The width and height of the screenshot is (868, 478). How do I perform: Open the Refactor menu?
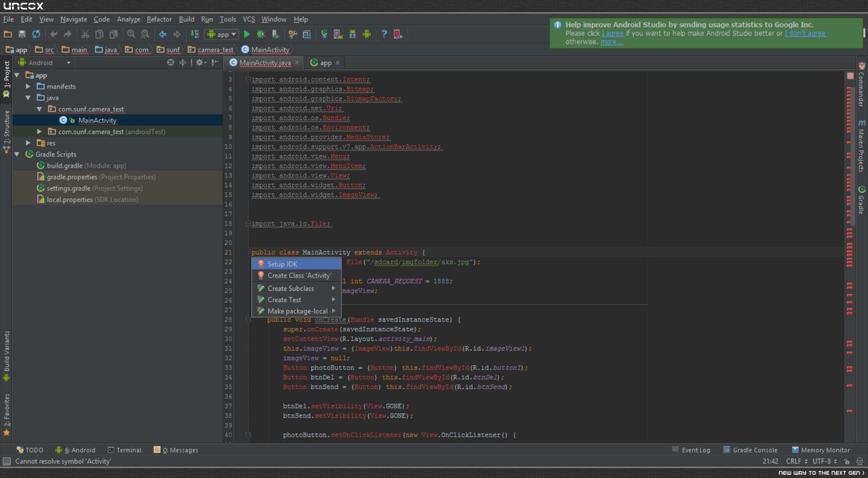click(x=159, y=19)
